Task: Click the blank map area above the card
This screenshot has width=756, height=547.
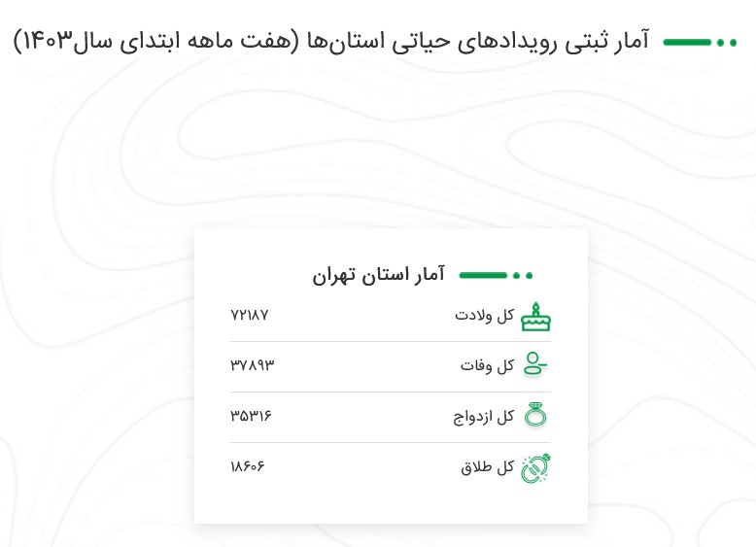Action: [x=378, y=145]
